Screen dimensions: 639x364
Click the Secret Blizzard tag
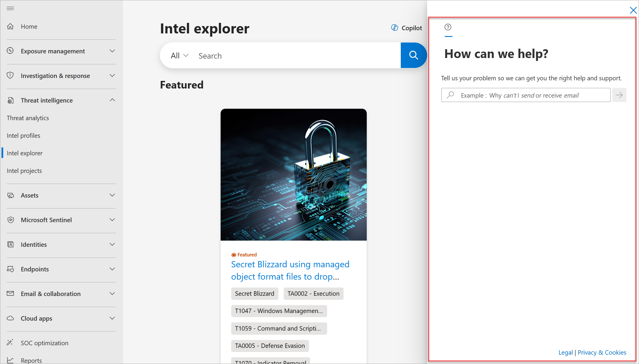click(255, 294)
